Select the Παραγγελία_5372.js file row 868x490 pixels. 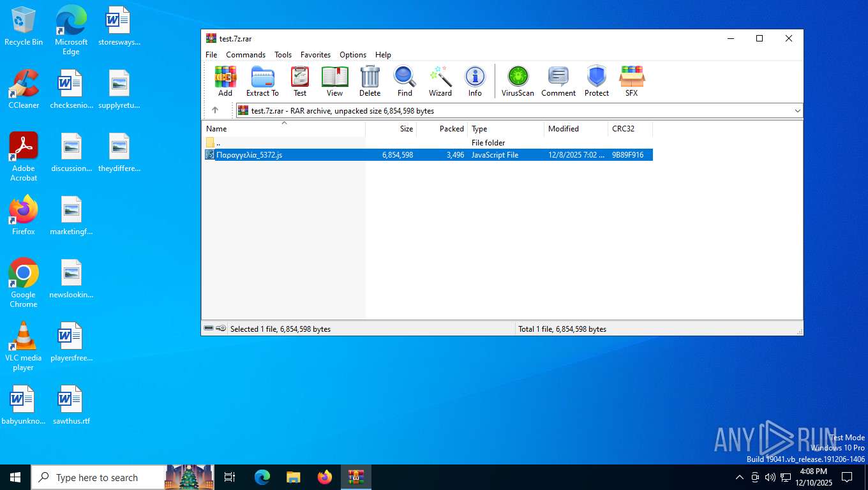pyautogui.click(x=428, y=155)
